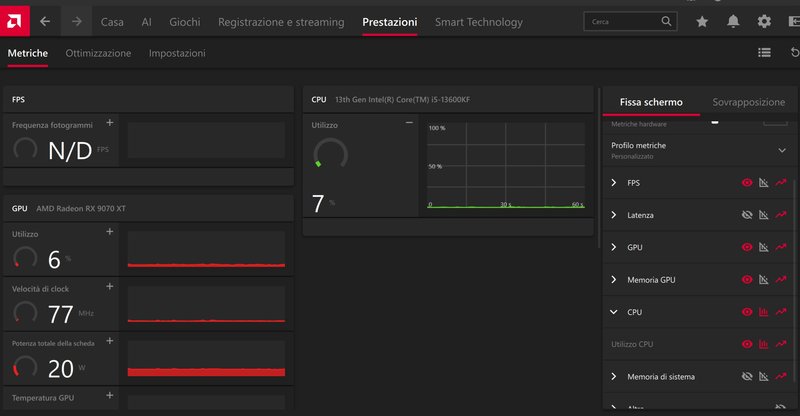Expand the Memoria GPU metrics group
Viewport: 800px width, 416px height.
(614, 280)
